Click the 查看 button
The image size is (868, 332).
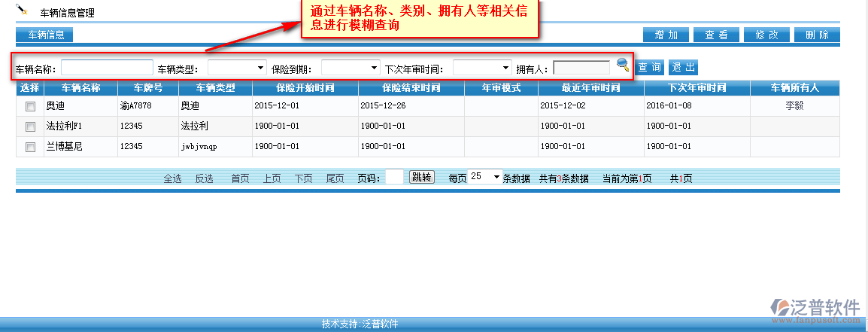click(716, 35)
